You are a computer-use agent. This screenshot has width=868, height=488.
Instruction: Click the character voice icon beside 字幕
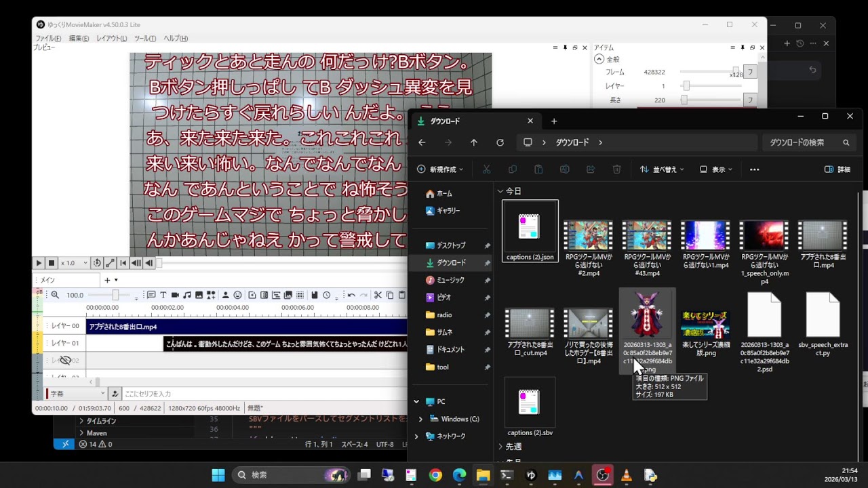pos(115,394)
